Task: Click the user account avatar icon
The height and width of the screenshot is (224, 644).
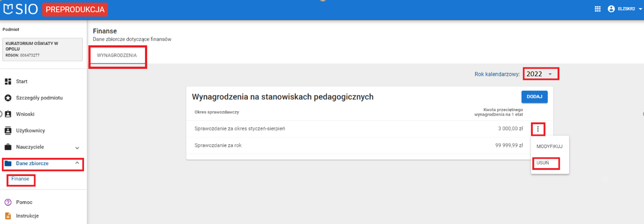Action: (611, 9)
